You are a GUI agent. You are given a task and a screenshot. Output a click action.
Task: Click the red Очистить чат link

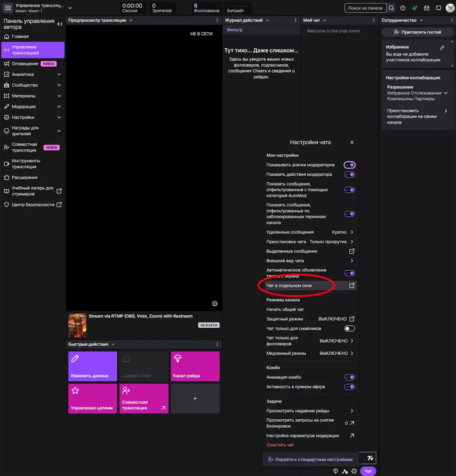280,445
